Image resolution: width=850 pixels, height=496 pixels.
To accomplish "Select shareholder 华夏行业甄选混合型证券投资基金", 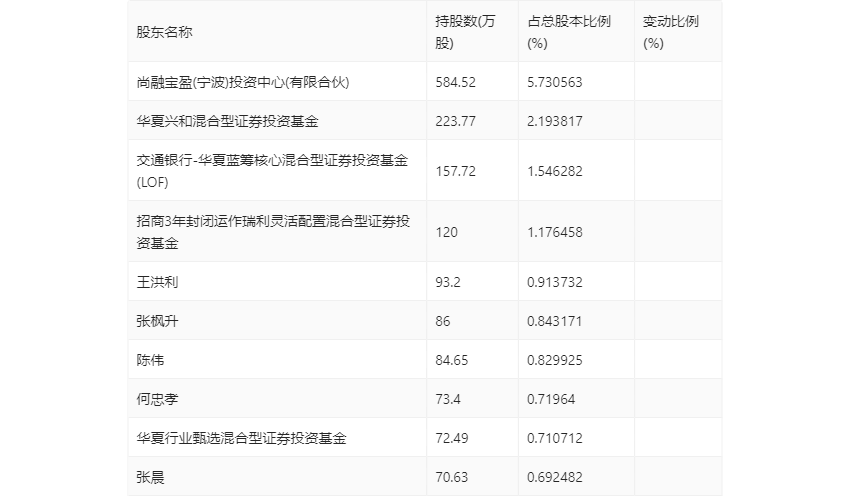I will tap(241, 438).
